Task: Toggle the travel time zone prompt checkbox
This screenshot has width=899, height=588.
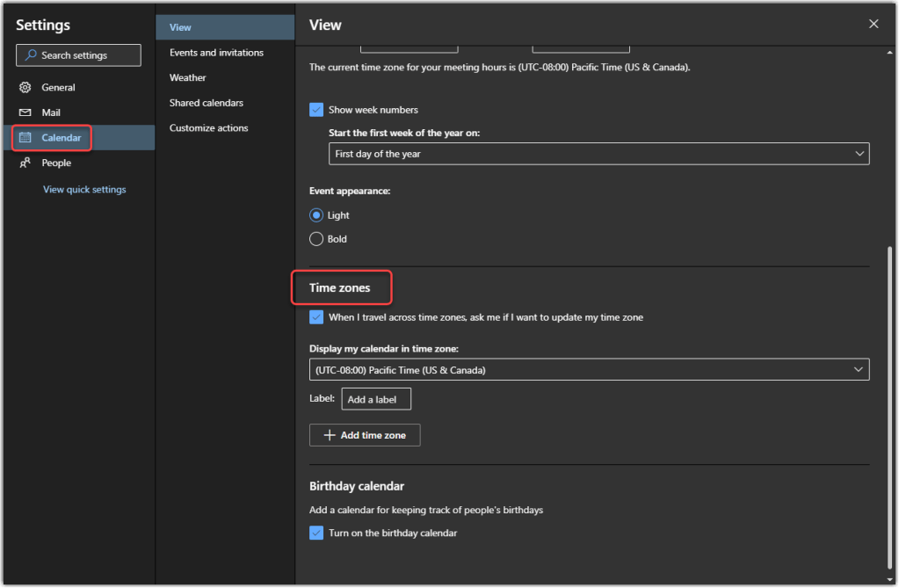Action: [316, 317]
